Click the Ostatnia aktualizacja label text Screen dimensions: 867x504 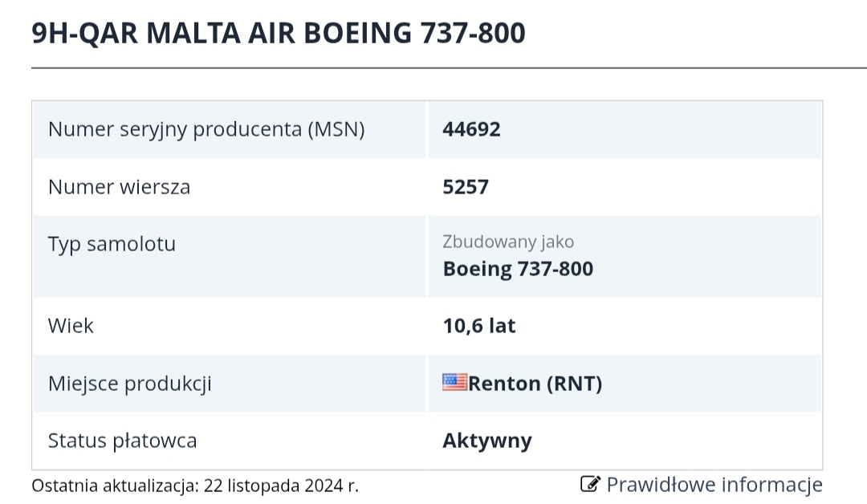click(114, 486)
